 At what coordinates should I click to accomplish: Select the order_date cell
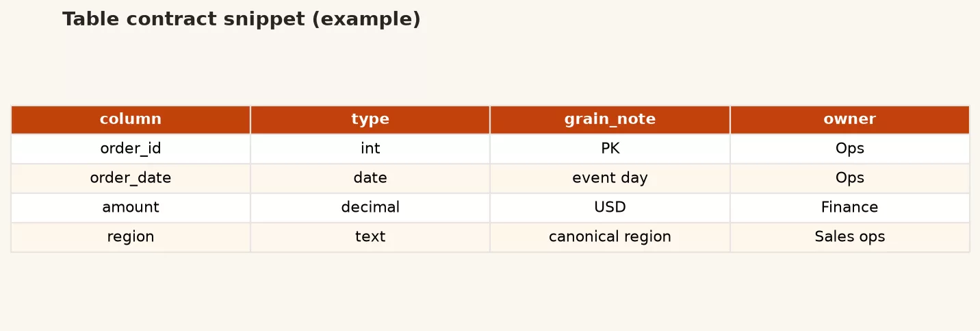(131, 178)
